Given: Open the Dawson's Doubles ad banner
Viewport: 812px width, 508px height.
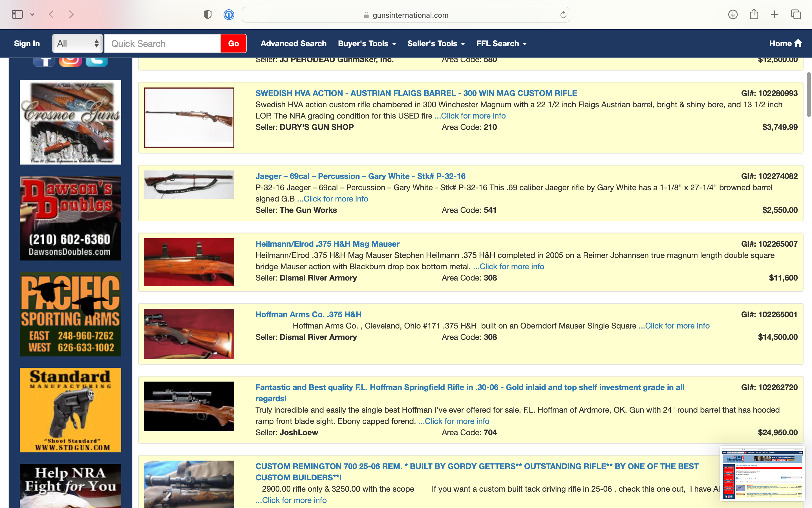Looking at the screenshot, I should coord(70,218).
